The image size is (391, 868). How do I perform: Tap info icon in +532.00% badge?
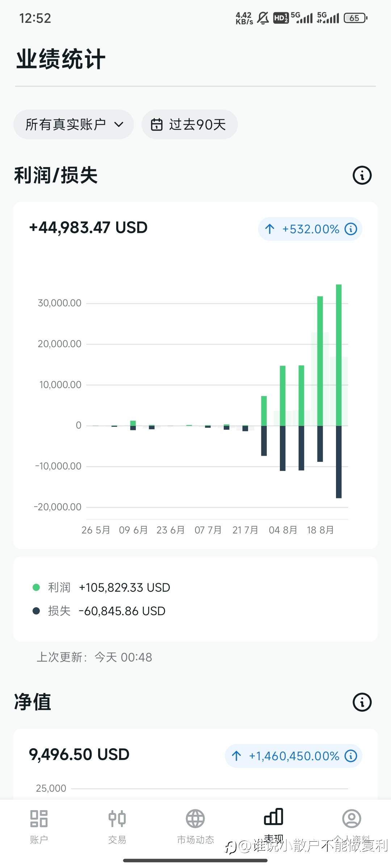[351, 229]
